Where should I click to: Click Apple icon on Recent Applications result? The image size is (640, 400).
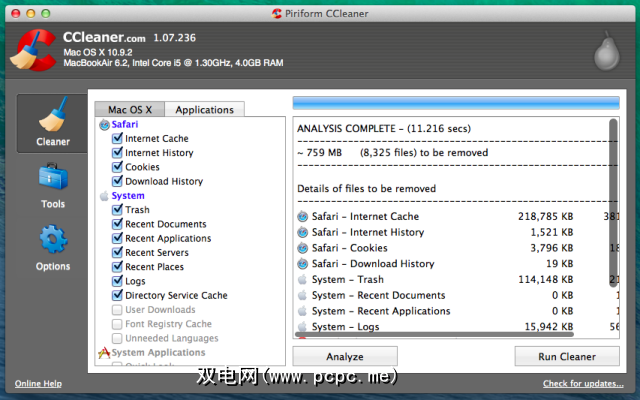[302, 311]
